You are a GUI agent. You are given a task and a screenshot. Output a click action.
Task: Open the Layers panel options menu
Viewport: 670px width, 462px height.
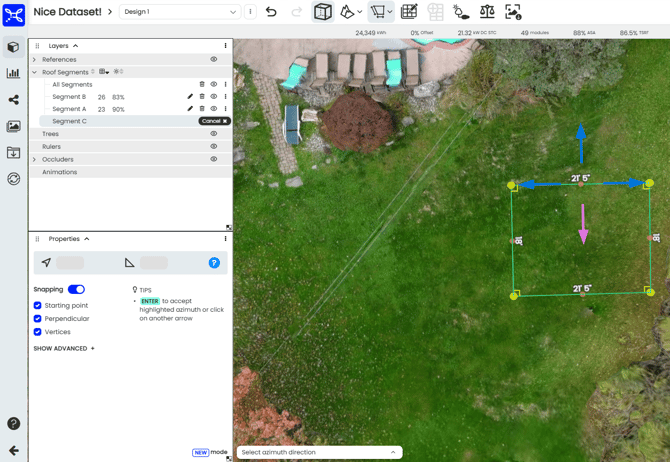tap(225, 46)
